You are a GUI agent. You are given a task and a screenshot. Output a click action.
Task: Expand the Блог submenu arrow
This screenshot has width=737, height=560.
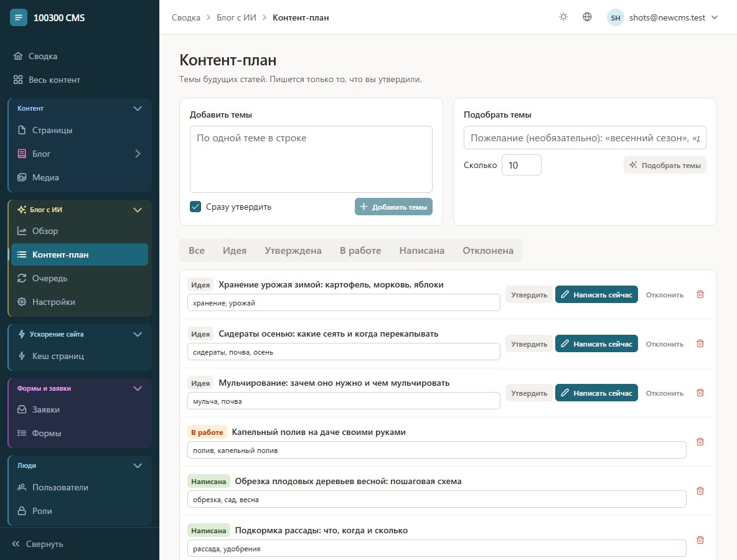coord(137,154)
